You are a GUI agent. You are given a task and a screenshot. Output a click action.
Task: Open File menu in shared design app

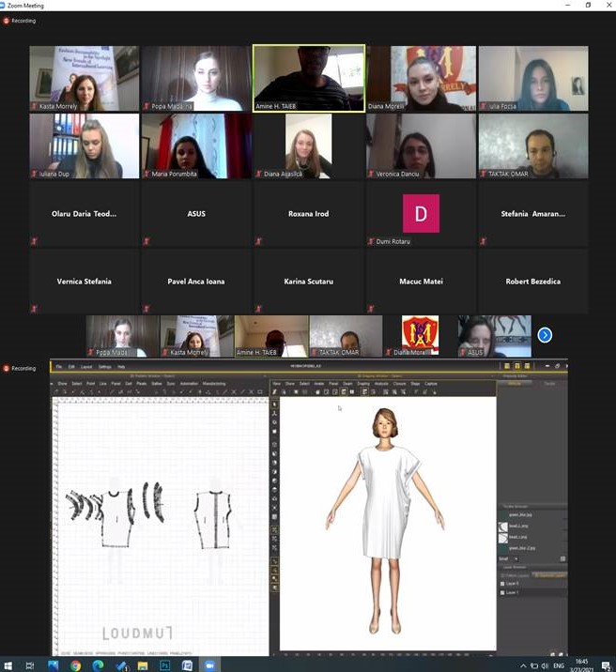(x=59, y=367)
